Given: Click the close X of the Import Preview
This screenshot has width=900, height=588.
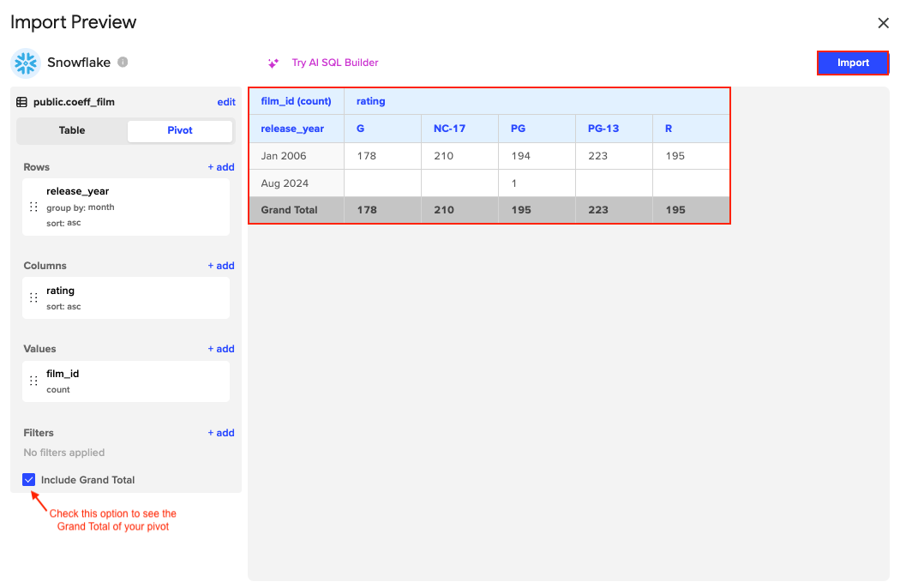Looking at the screenshot, I should coord(884,22).
